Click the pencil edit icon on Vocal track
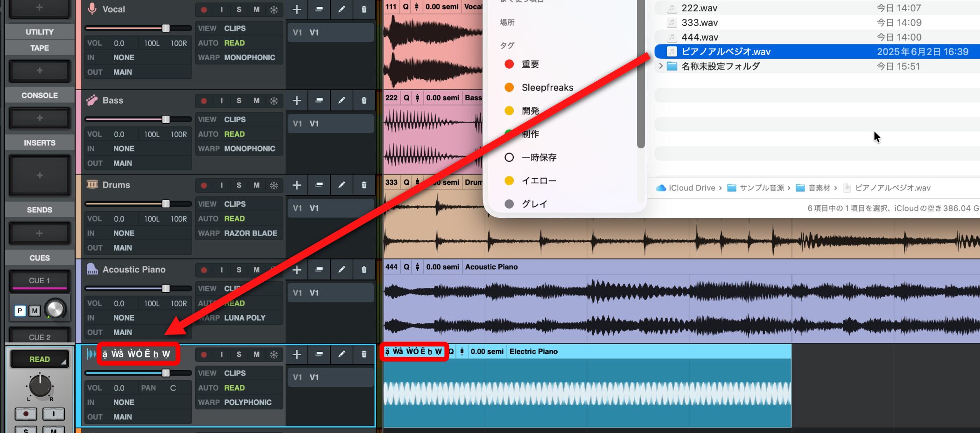Image resolution: width=980 pixels, height=433 pixels. (342, 9)
